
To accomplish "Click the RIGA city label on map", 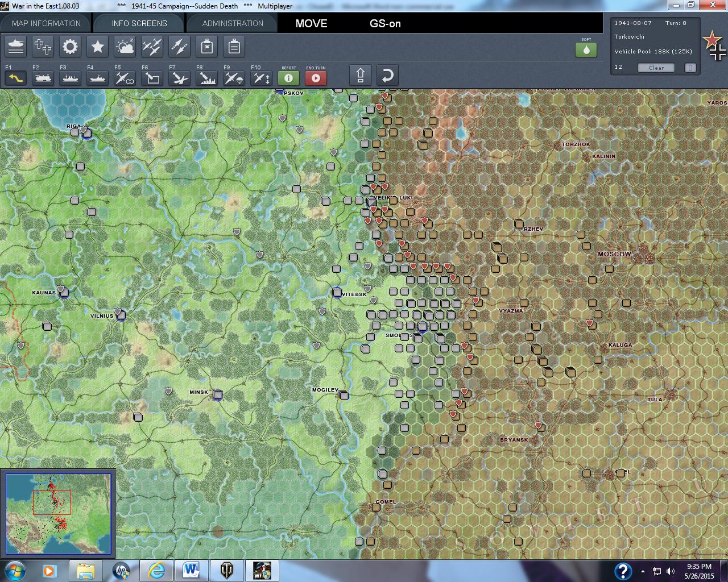I will click(x=73, y=126).
